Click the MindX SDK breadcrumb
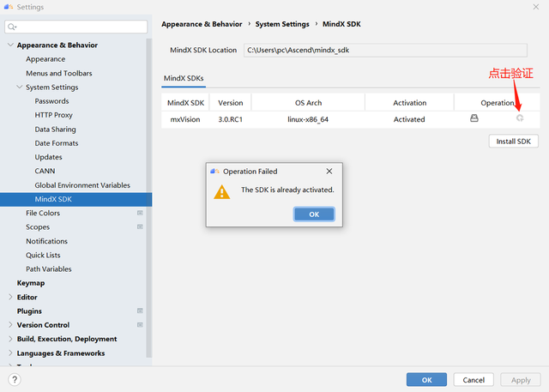549x392 pixels. (341, 24)
